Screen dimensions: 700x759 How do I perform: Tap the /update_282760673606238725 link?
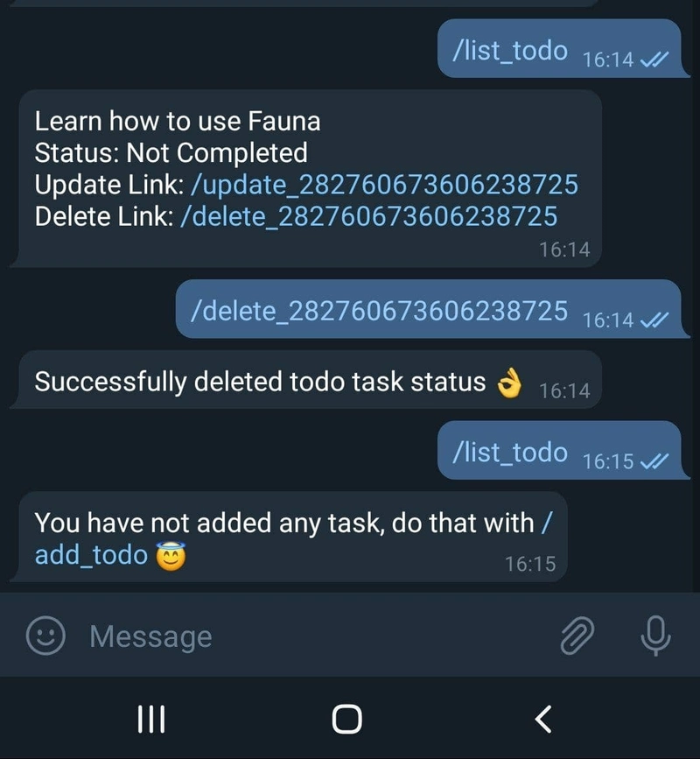pos(385,185)
